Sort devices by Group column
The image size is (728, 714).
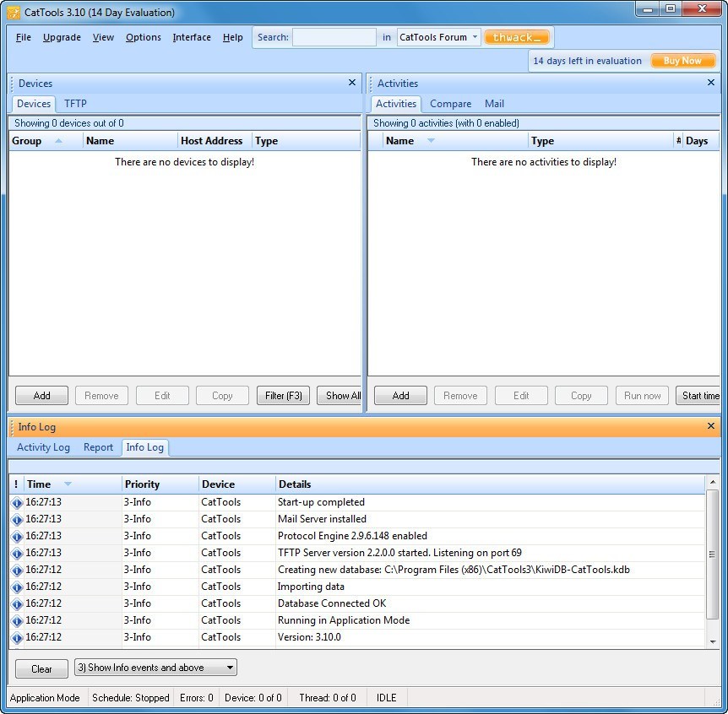[46, 141]
